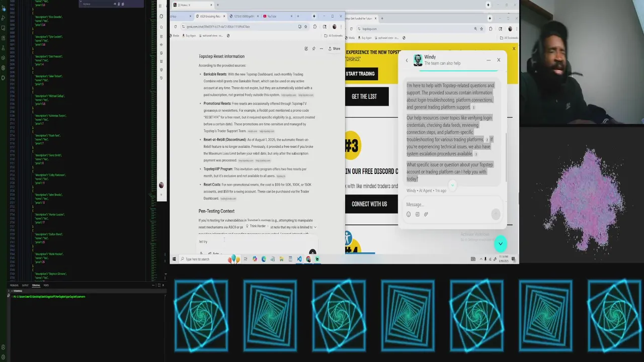The width and height of the screenshot is (644, 362).
Task: Switch to the TERMINAL panel tab
Action: click(36, 286)
